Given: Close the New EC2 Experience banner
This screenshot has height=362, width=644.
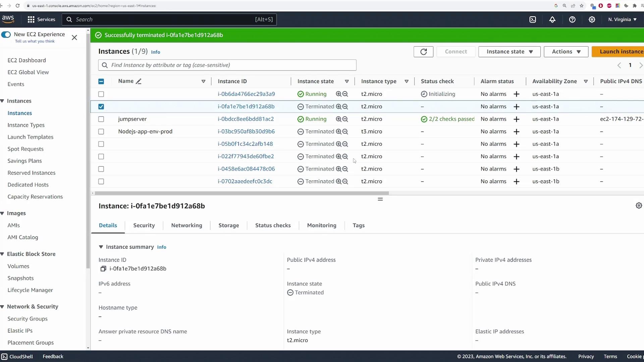Looking at the screenshot, I should 74,38.
